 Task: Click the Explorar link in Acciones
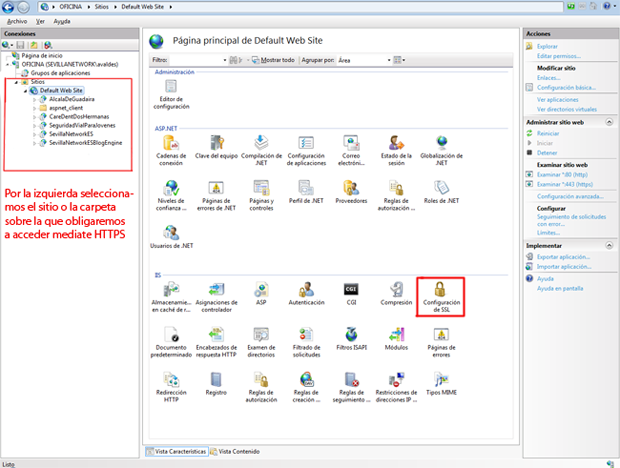pyautogui.click(x=547, y=46)
